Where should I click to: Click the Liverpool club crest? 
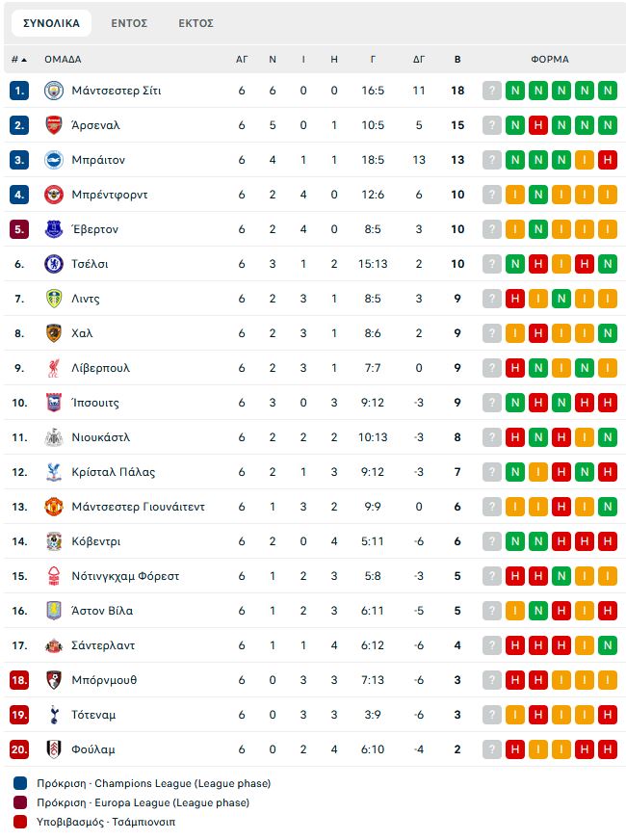(x=54, y=368)
